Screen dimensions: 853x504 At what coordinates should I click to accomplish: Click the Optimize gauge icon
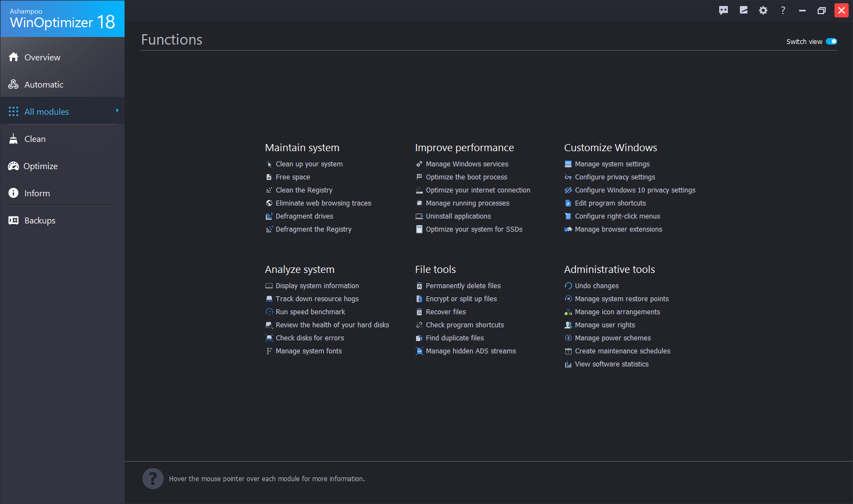(x=14, y=166)
